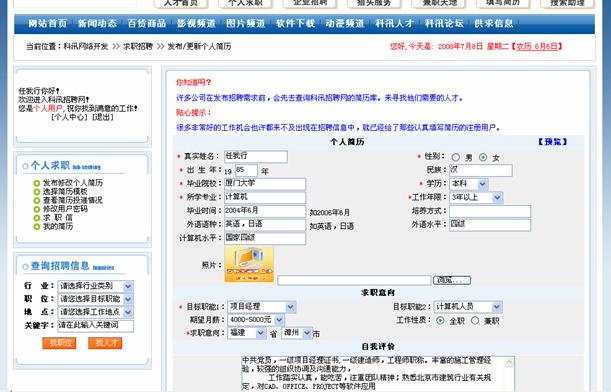Click the 【预览】 preview link
The image size is (611, 392).
tap(552, 142)
